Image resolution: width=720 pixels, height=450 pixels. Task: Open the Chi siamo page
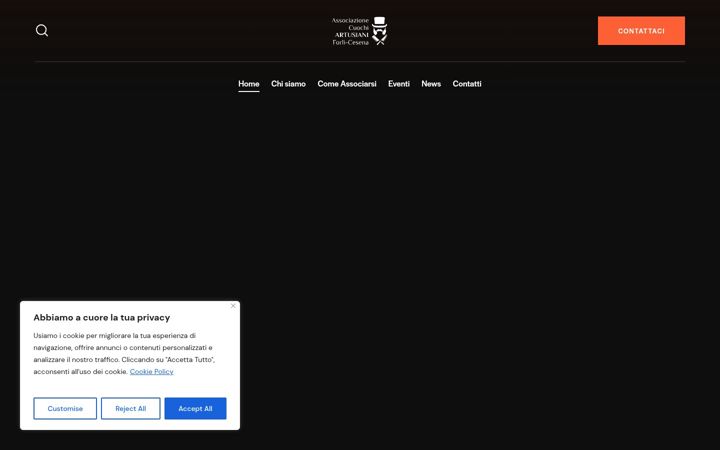point(288,84)
